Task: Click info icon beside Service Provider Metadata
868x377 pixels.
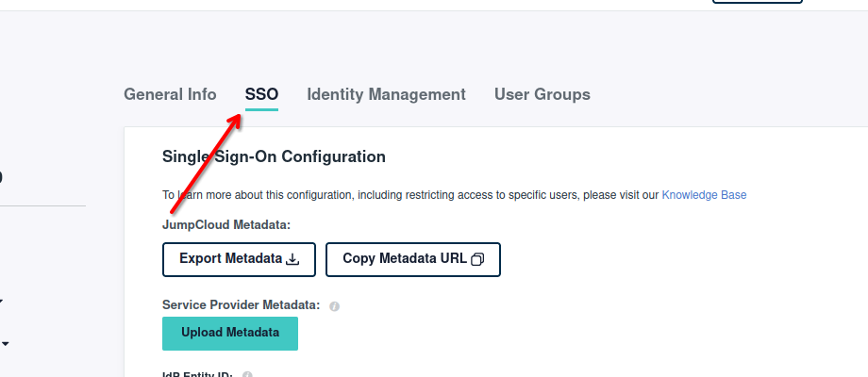Action: coord(334,306)
